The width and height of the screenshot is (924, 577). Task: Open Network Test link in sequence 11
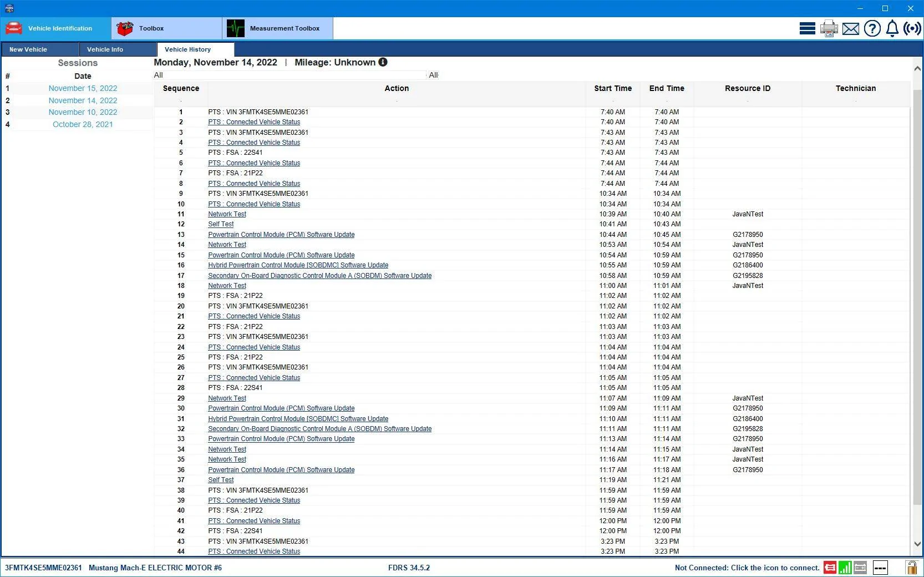tap(227, 214)
